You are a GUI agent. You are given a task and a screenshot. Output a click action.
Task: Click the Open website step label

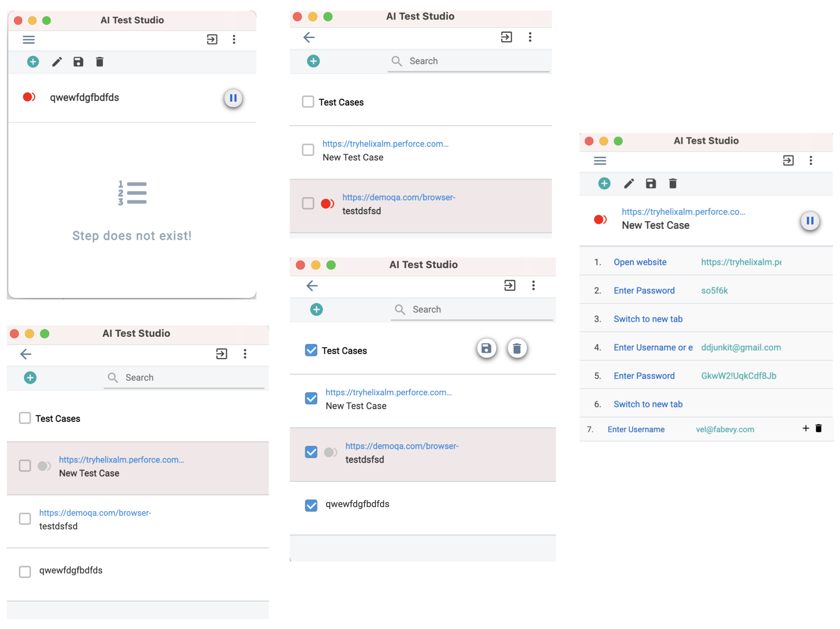coord(640,262)
